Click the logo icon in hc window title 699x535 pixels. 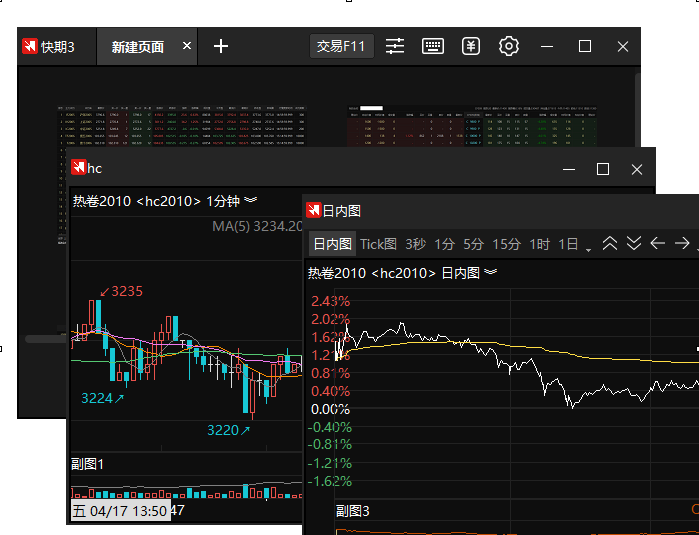[x=78, y=168]
